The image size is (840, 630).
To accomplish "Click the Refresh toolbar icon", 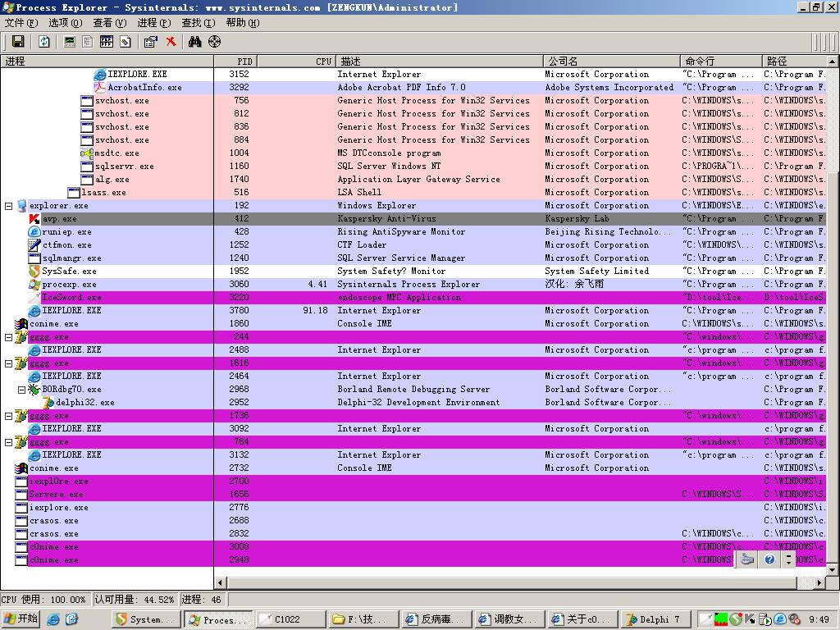I will click(44, 42).
